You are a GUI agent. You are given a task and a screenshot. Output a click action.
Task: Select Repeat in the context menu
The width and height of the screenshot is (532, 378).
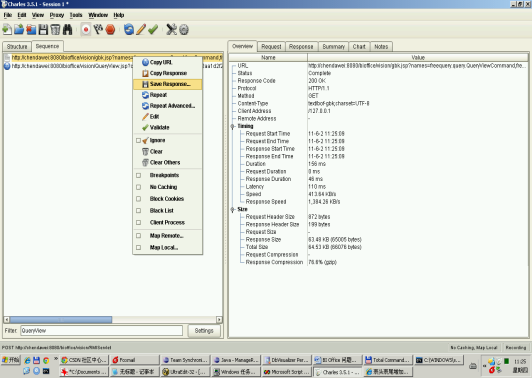click(168, 95)
